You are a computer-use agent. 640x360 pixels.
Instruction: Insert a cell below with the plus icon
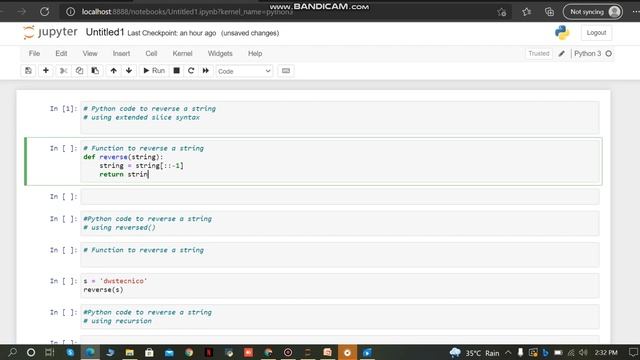pos(46,71)
